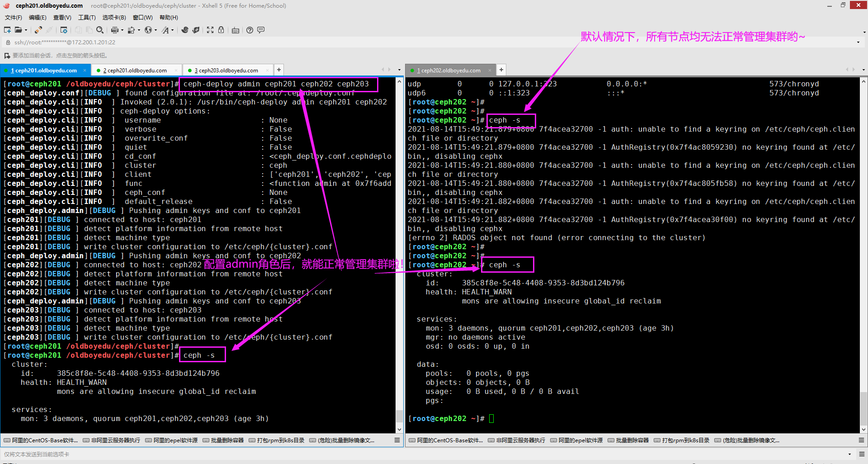Run the 批量删除容器 quick command button
Screen dimensions: 868x464
pos(223,440)
